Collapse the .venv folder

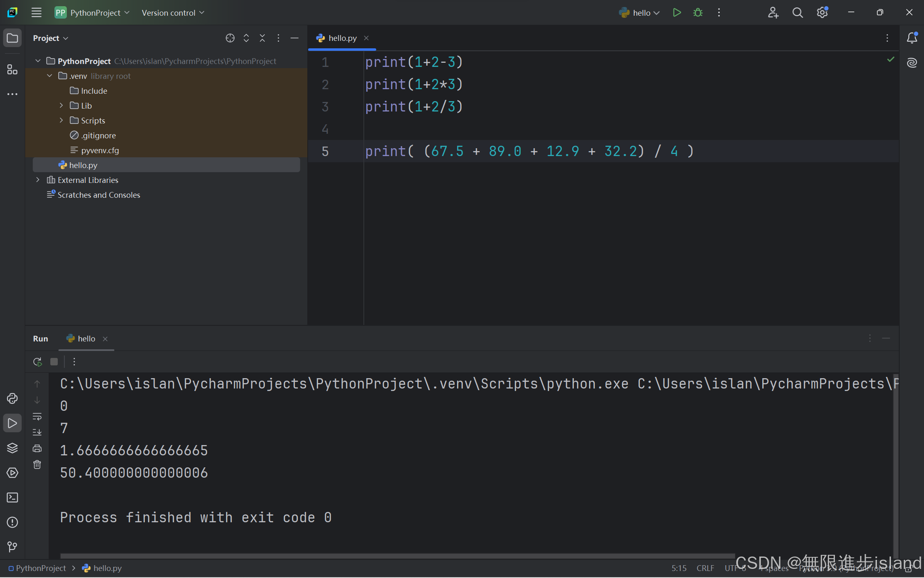tap(49, 76)
